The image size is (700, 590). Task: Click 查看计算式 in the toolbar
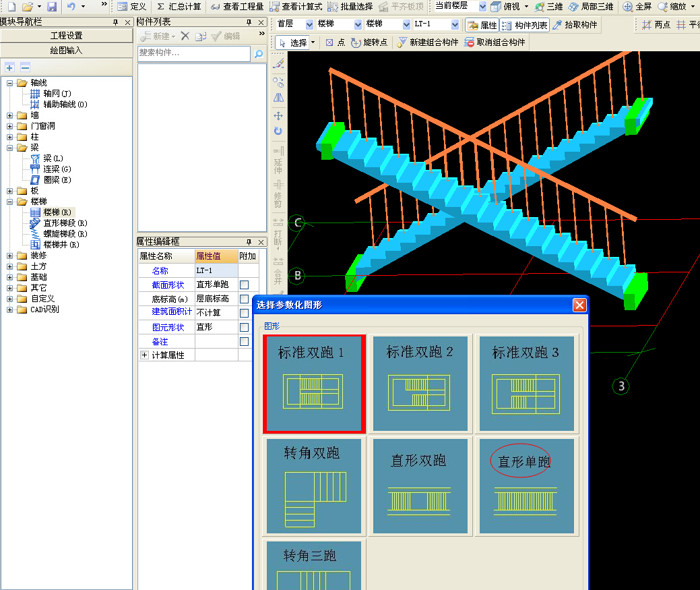click(x=296, y=7)
